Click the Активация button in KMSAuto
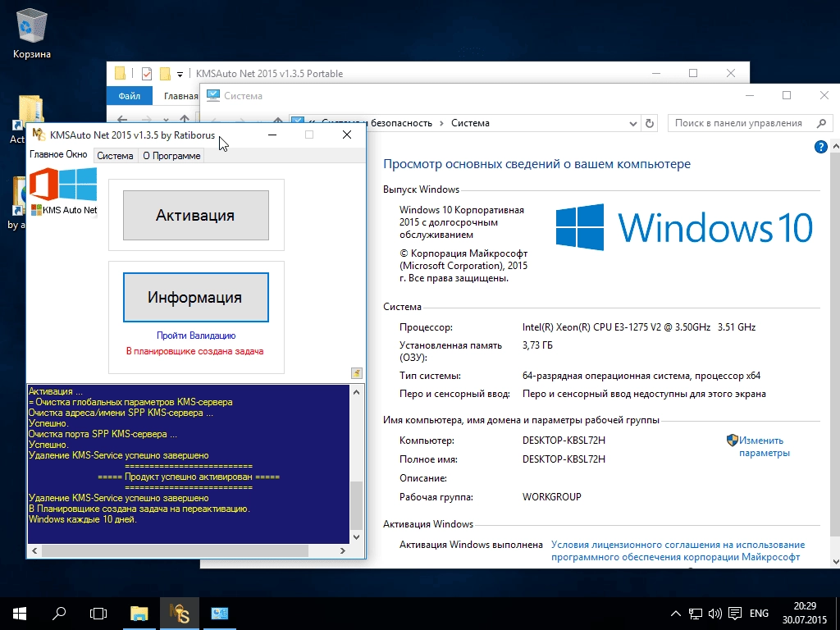 coord(196,216)
